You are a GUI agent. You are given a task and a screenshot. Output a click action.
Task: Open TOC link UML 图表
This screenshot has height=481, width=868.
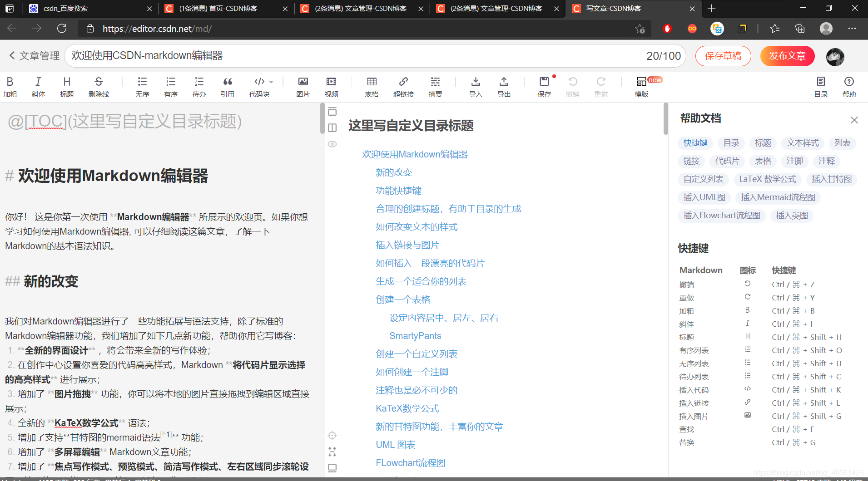click(396, 445)
